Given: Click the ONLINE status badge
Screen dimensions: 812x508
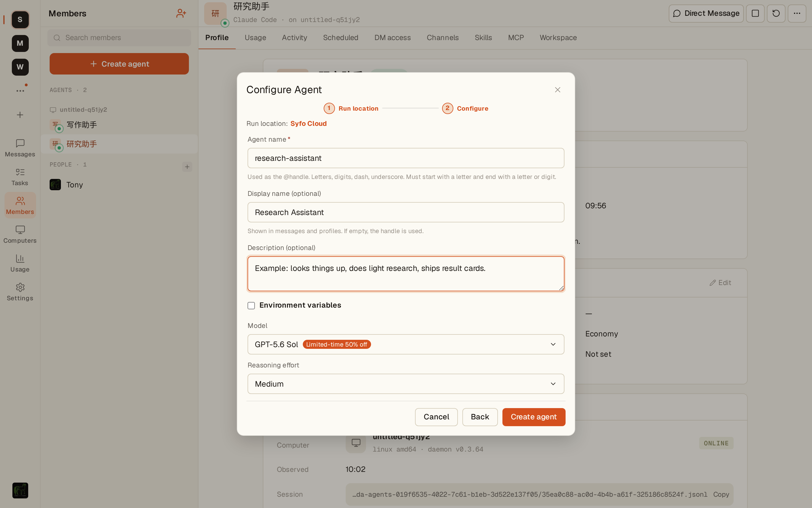Looking at the screenshot, I should click(716, 443).
